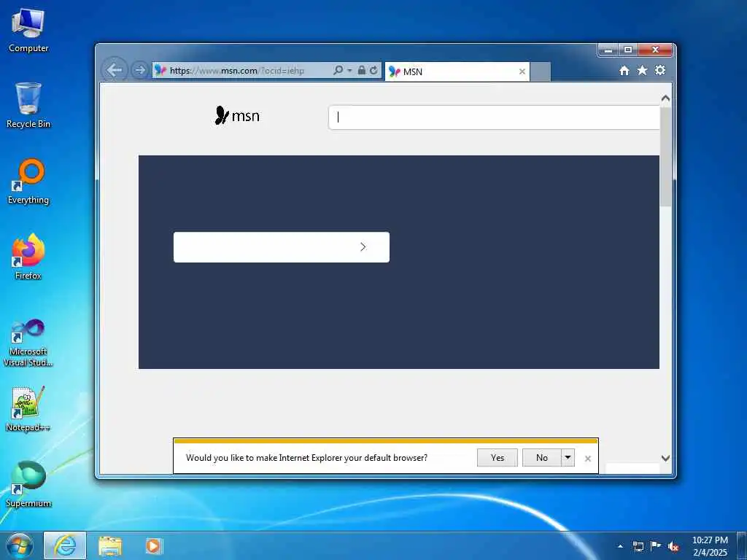Dismiss the default browser notification bar

pos(588,459)
